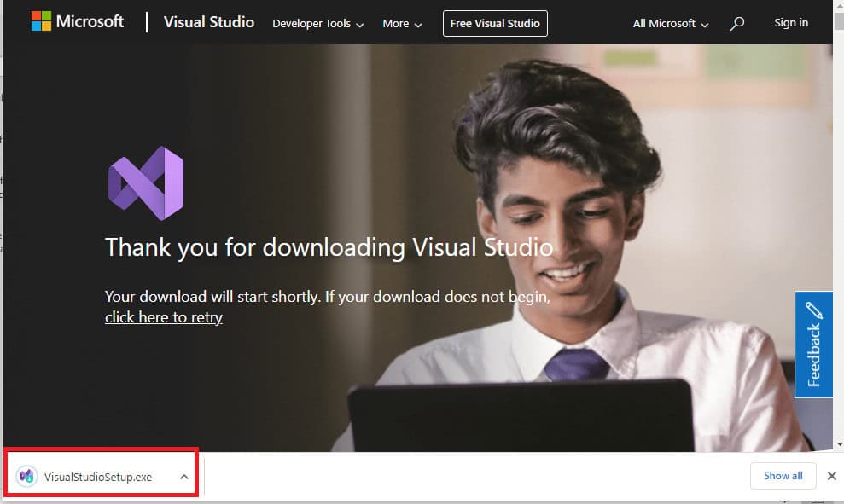844x504 pixels.
Task: Click the purple Visual Studio logo
Action: [146, 182]
